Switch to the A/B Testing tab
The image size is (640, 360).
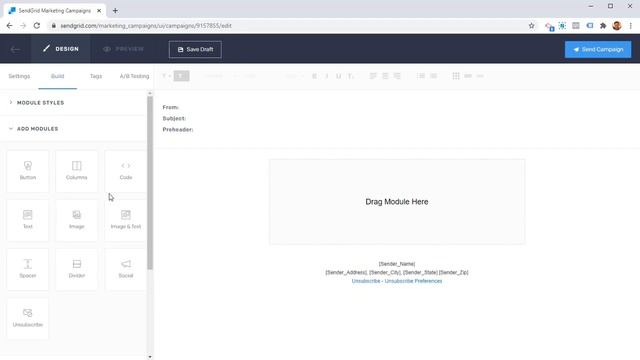(x=134, y=76)
